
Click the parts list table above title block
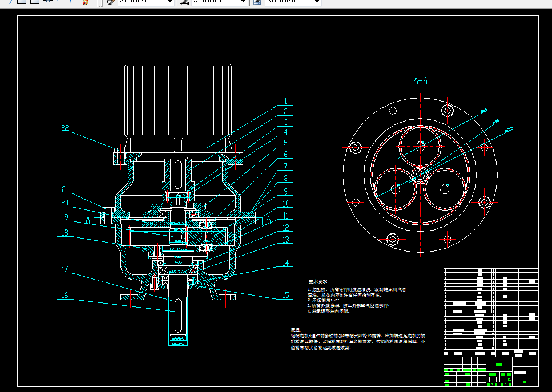491,313
